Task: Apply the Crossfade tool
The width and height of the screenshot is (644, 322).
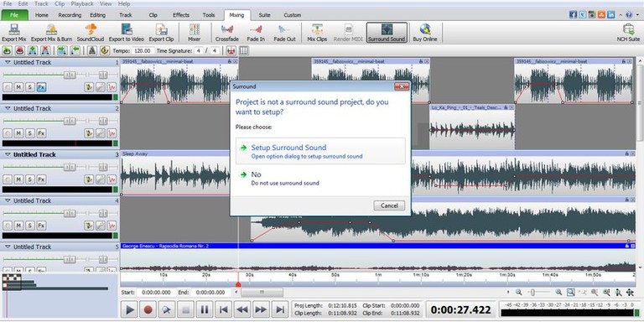Action: pyautogui.click(x=226, y=33)
